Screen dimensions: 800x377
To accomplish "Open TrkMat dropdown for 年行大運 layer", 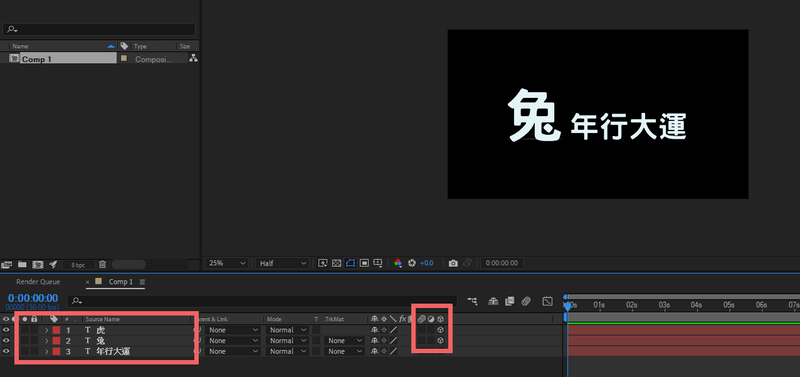I will click(343, 351).
